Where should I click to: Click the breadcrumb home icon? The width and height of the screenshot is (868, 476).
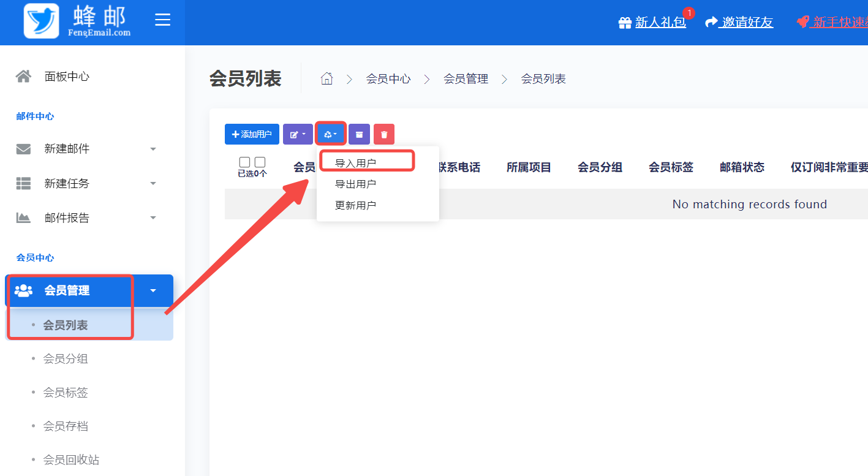point(326,78)
